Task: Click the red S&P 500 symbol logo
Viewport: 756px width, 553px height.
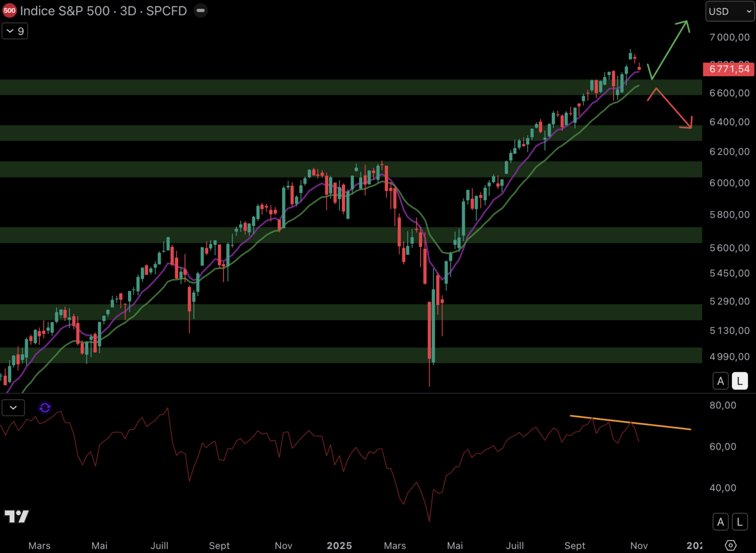Action: (9, 11)
